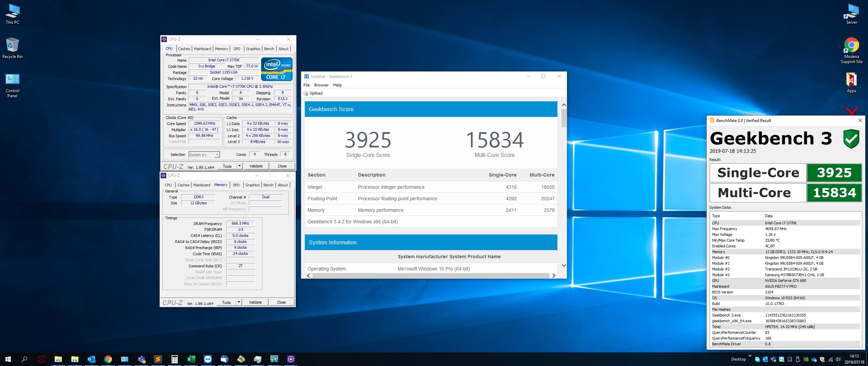The image size is (868, 366).
Task: Click the Geekbench vertical scrollbar thumb
Action: pos(564,118)
